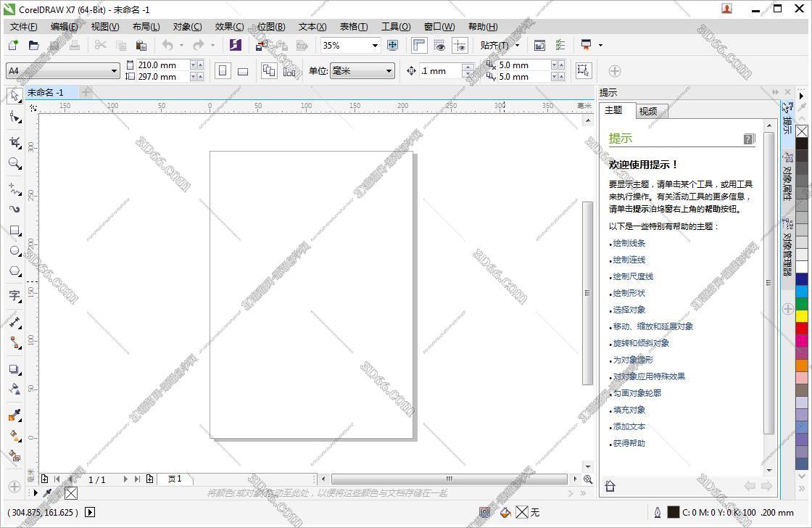The width and height of the screenshot is (812, 528).
Task: Pick the no-color X swatch in palette
Action: point(802,131)
